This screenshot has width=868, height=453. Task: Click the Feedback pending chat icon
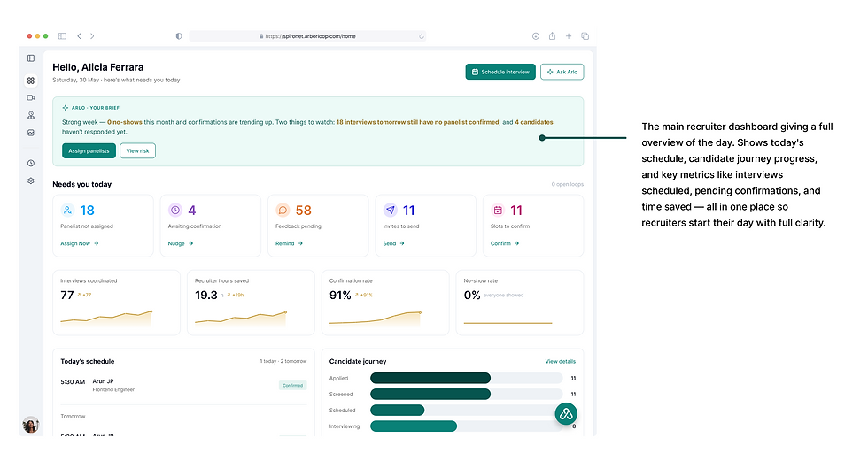(x=283, y=211)
